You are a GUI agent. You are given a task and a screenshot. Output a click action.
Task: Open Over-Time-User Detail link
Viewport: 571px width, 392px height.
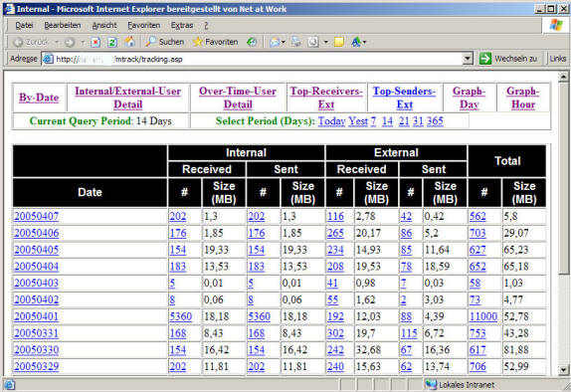[x=238, y=98]
